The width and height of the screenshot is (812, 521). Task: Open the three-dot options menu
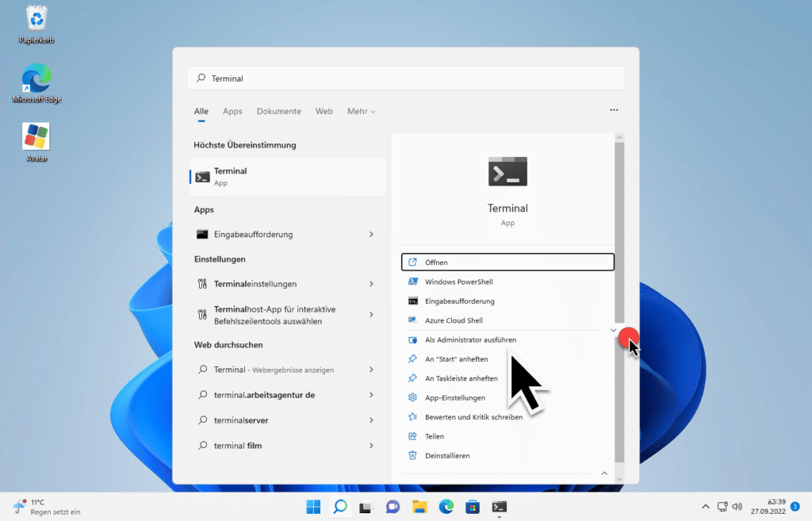[x=614, y=109]
